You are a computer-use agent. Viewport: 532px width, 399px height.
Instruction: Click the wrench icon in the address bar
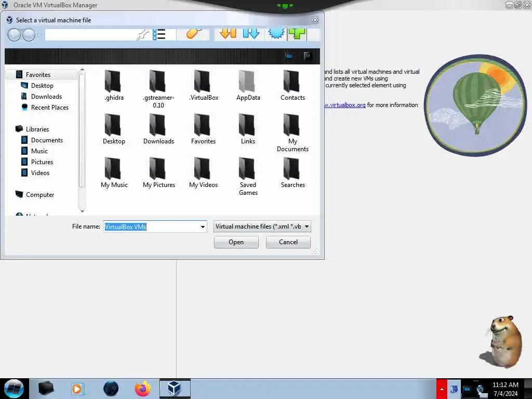click(x=142, y=35)
